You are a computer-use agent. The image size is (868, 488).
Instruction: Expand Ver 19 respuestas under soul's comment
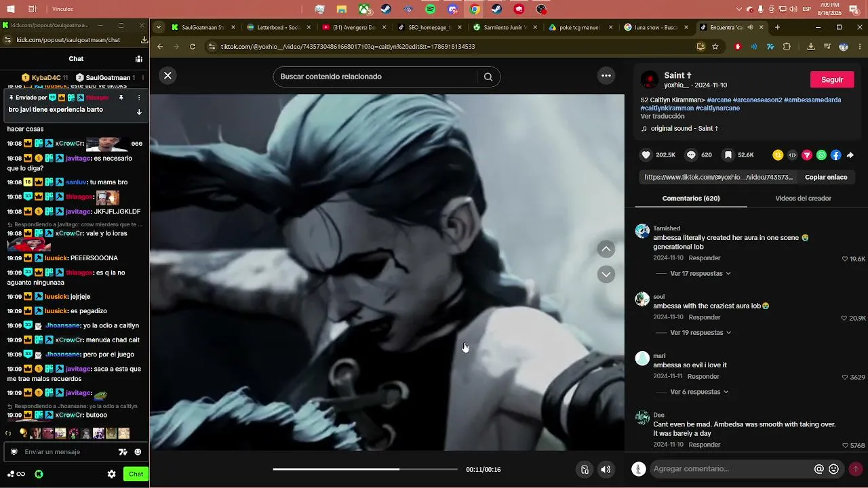pyautogui.click(x=701, y=333)
